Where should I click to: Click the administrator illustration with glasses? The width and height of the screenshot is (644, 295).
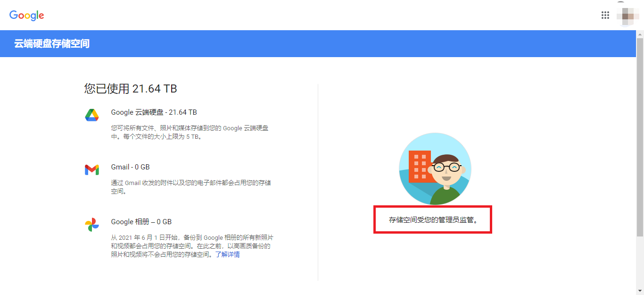coord(435,169)
